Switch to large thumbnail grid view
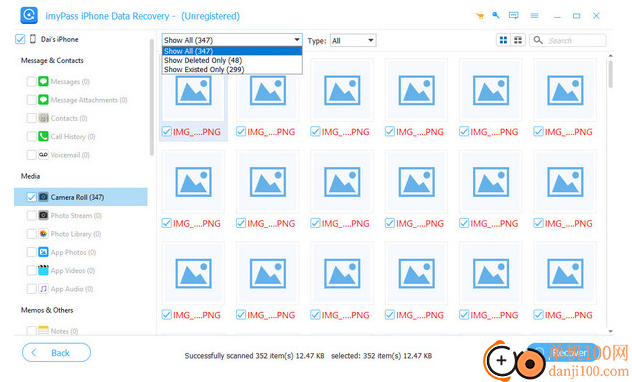Viewport: 632px width, 382px height. pos(503,40)
